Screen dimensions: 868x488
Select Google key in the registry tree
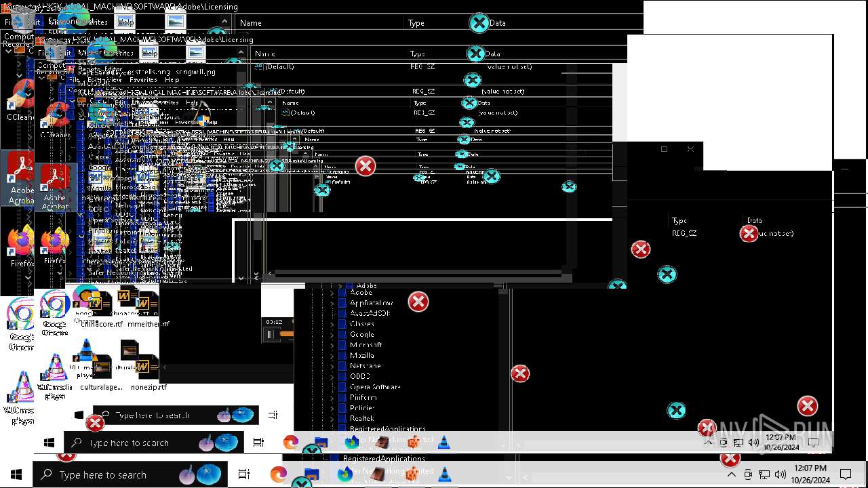361,334
